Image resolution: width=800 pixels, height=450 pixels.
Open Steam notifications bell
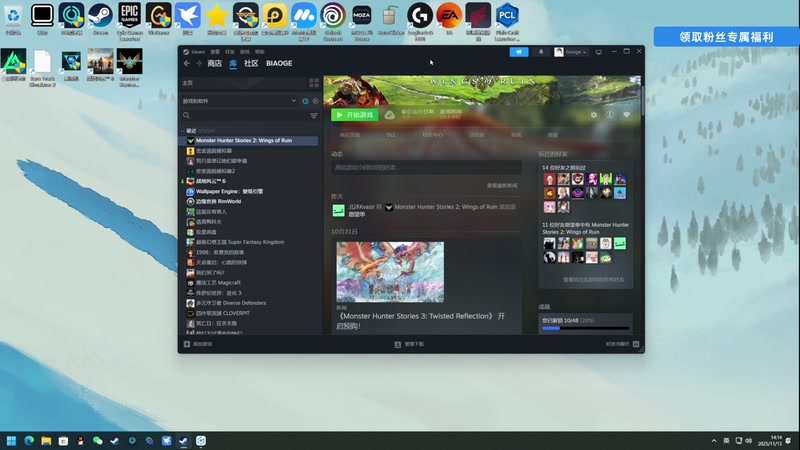coord(541,52)
